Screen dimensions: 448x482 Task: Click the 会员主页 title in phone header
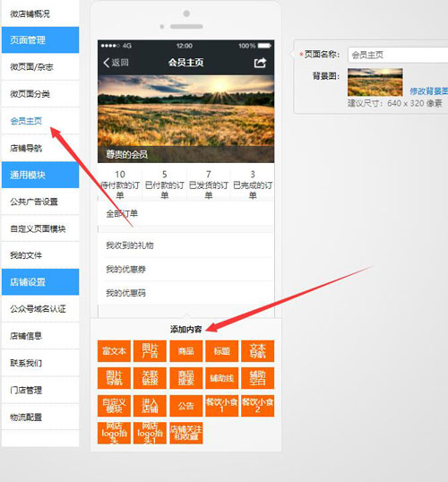pyautogui.click(x=185, y=63)
